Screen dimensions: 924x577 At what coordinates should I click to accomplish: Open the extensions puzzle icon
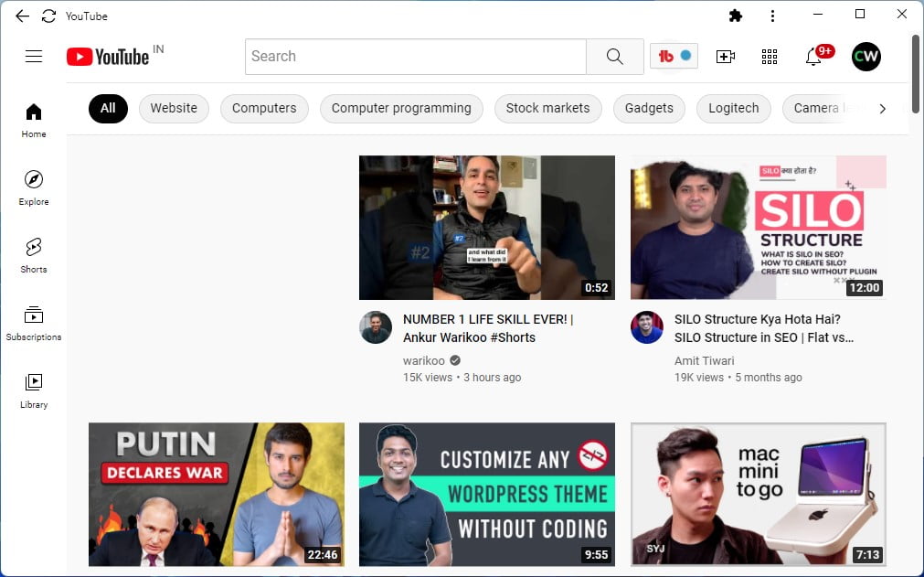coord(735,16)
